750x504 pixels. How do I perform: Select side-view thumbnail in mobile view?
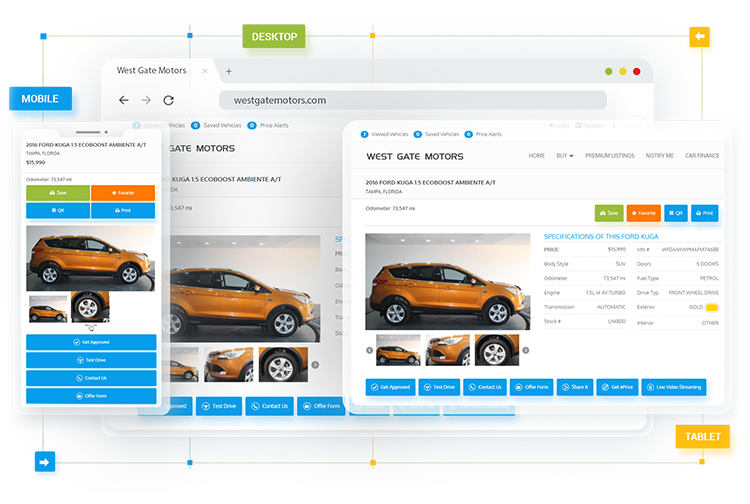pos(48,309)
